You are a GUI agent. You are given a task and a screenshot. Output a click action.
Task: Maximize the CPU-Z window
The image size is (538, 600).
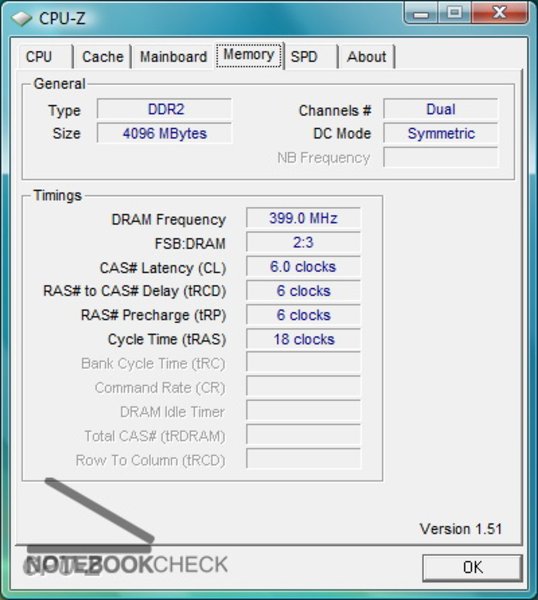click(455, 13)
